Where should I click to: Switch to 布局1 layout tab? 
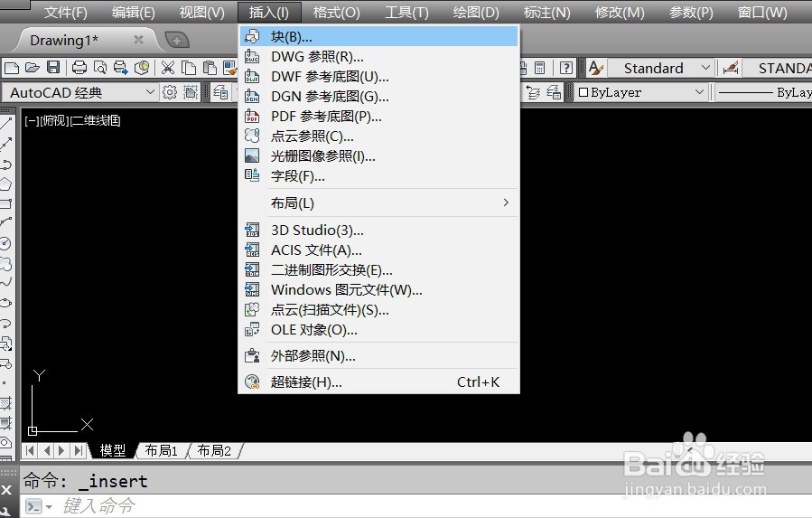(x=161, y=450)
